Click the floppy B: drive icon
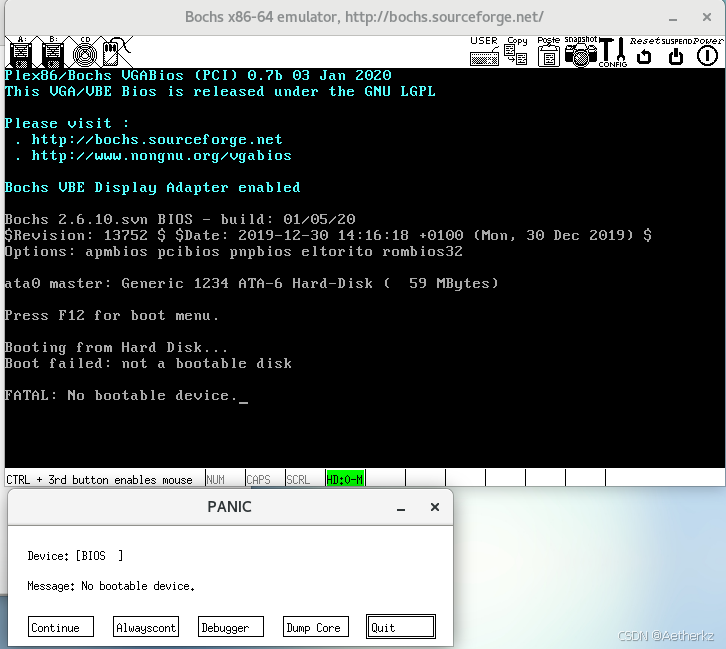The width and height of the screenshot is (726, 649). click(53, 52)
